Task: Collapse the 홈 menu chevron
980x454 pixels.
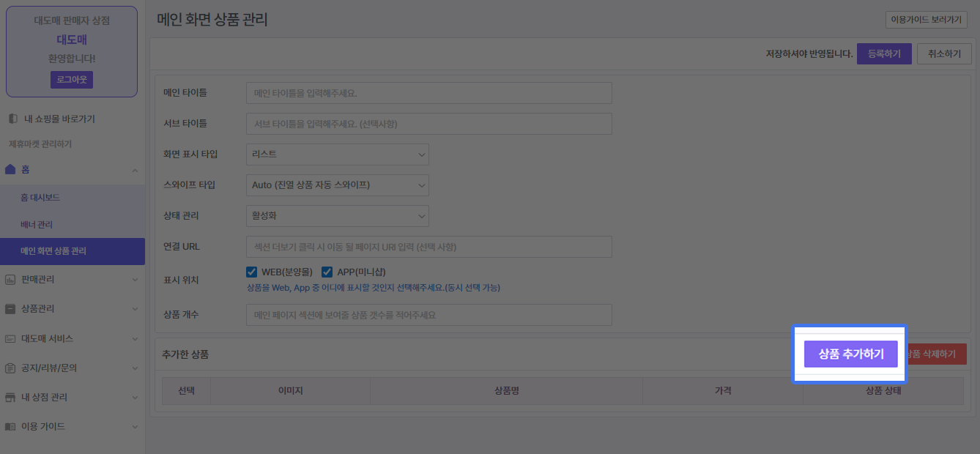Action: (x=135, y=170)
